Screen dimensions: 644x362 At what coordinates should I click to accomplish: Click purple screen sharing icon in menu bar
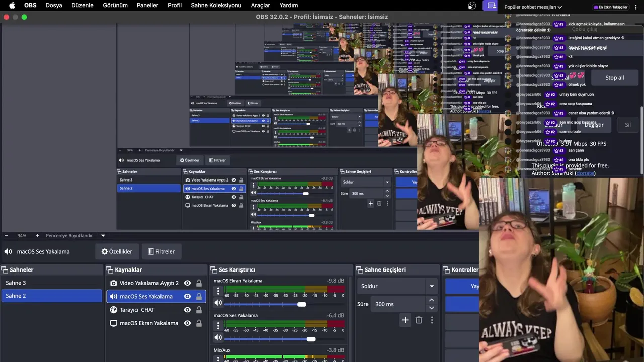click(491, 6)
